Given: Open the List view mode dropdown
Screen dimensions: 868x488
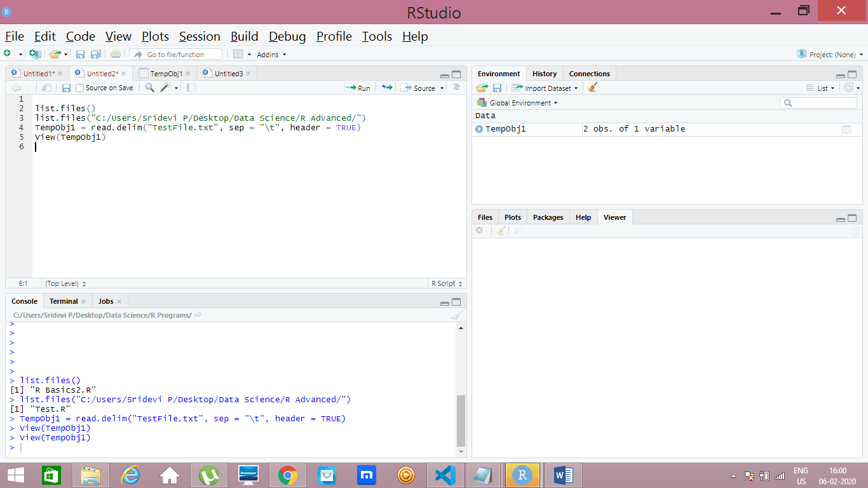Looking at the screenshot, I should tap(820, 88).
